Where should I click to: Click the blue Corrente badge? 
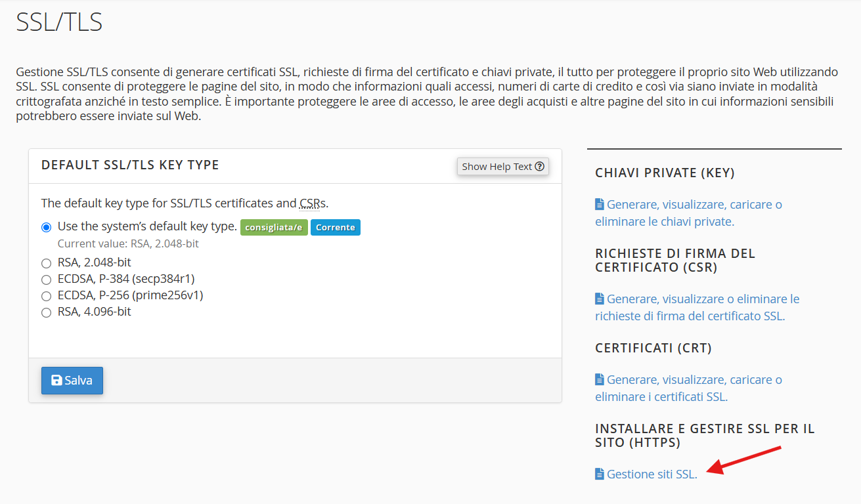[336, 228]
